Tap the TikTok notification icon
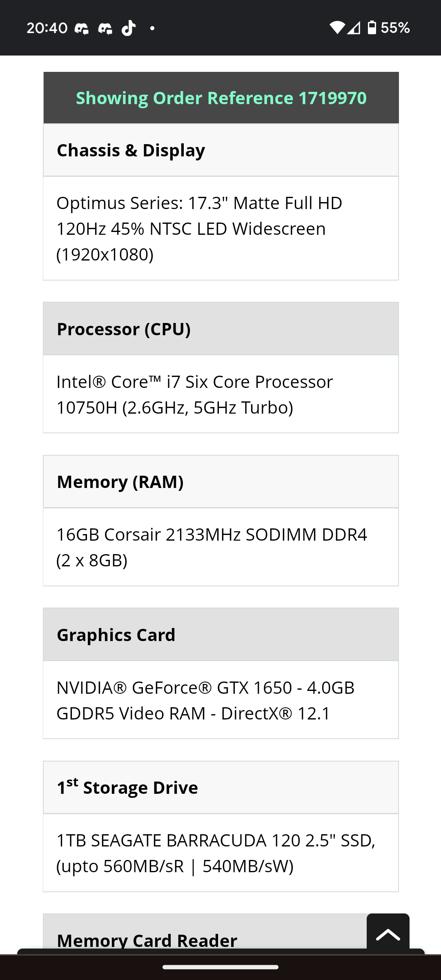The height and width of the screenshot is (980, 441). pyautogui.click(x=129, y=28)
